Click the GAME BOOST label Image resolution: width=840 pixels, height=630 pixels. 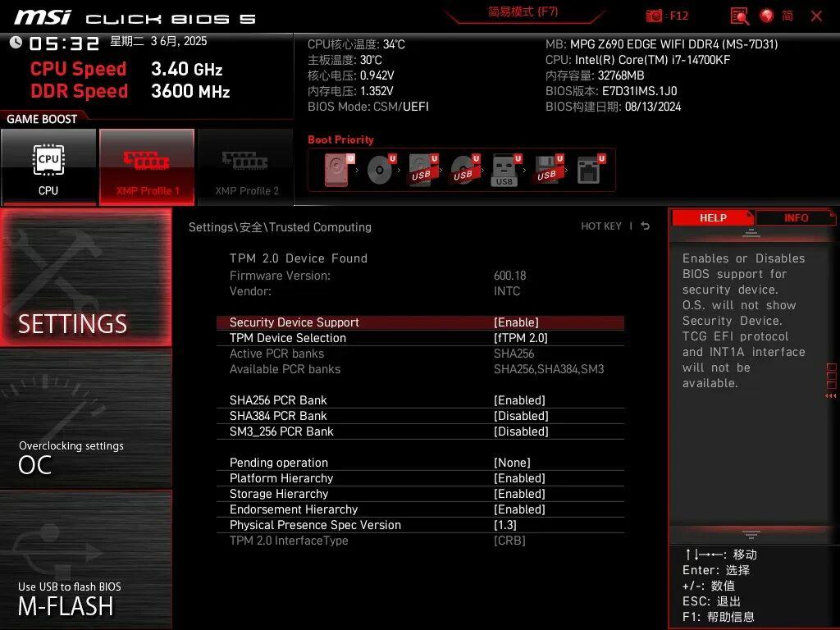(42, 119)
